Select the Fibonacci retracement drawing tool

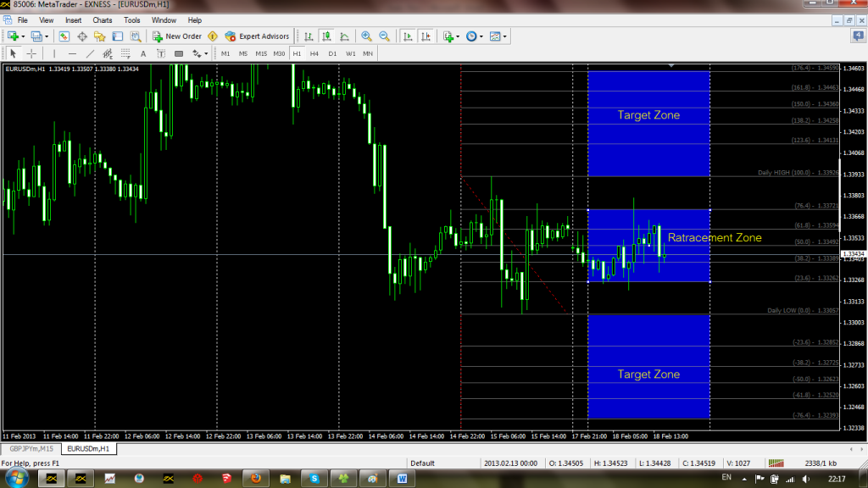[x=125, y=53]
